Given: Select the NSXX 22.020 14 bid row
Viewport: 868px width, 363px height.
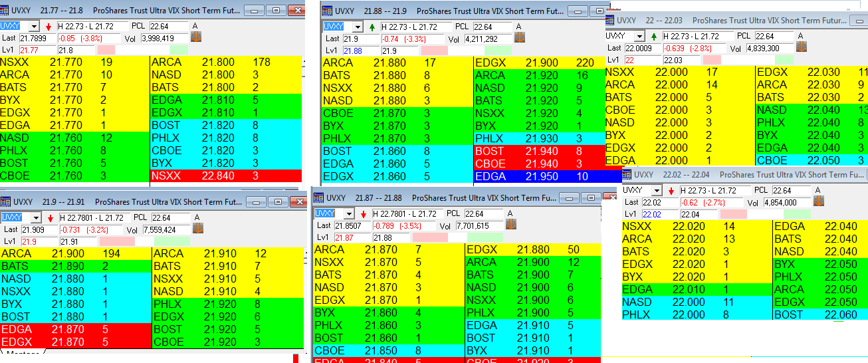Looking at the screenshot, I should coord(697,226).
